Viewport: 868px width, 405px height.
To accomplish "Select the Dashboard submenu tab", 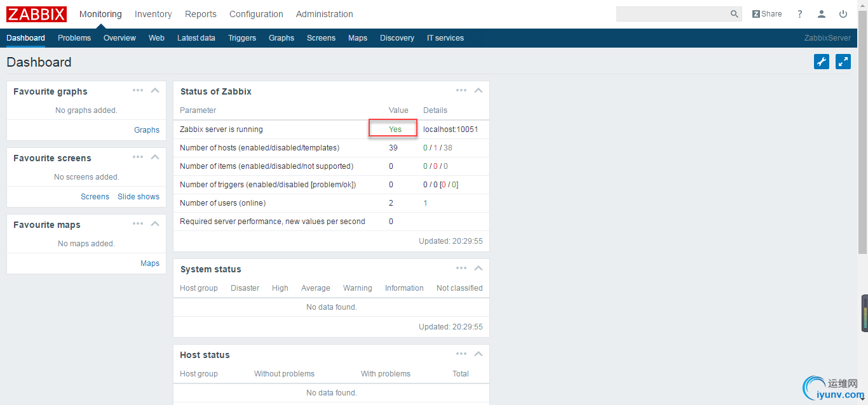I will tap(26, 38).
